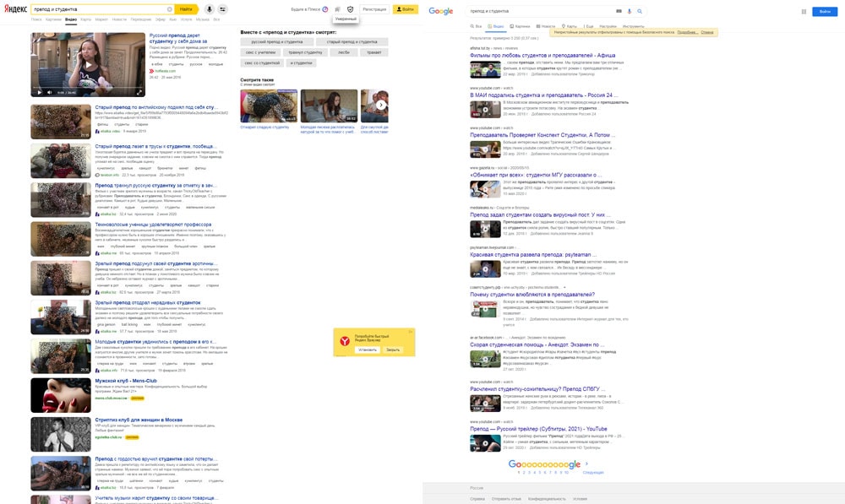Click the Yandex family filter shield icon
Image resolution: width=845 pixels, height=504 pixels.
tap(351, 9)
